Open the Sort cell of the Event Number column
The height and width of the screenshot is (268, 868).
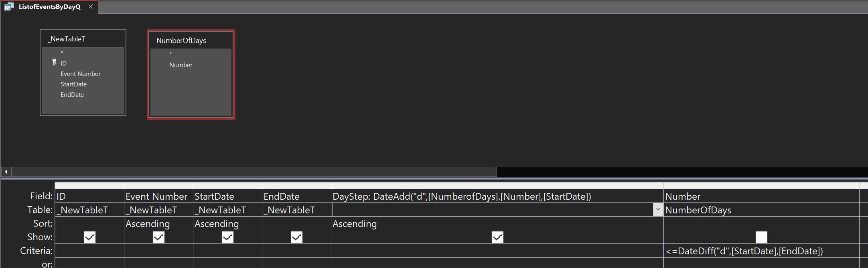pyautogui.click(x=158, y=224)
